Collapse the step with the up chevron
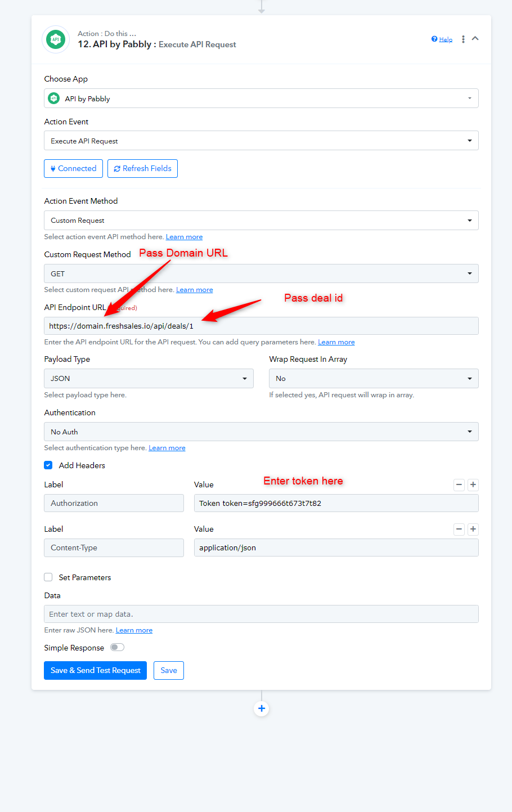This screenshot has width=512, height=812. [475, 38]
